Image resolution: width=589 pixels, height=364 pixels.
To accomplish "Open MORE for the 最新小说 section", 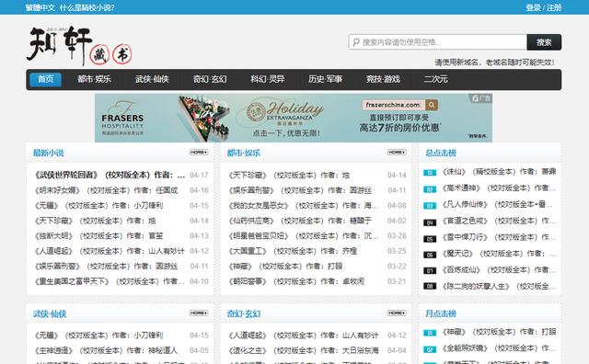I will click(199, 153).
